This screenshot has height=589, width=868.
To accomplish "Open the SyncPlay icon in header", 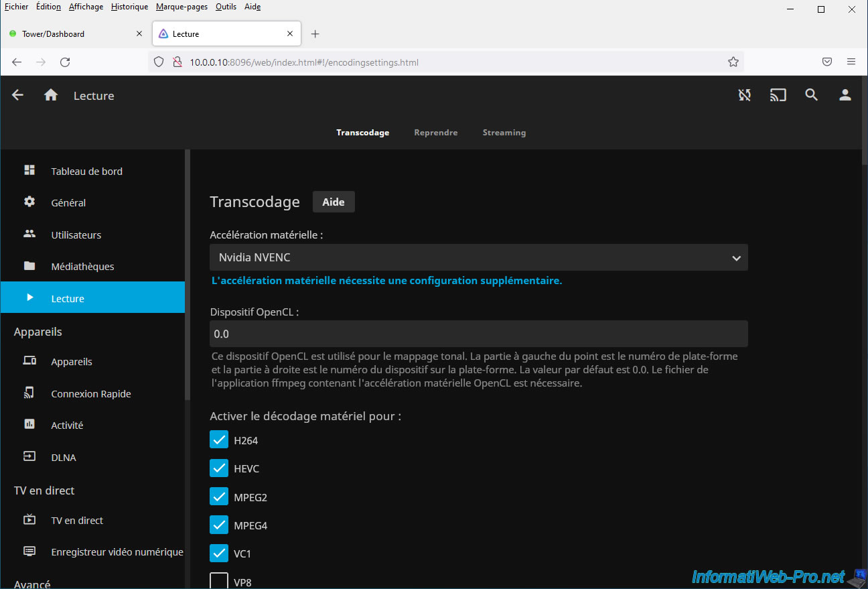I will point(744,95).
